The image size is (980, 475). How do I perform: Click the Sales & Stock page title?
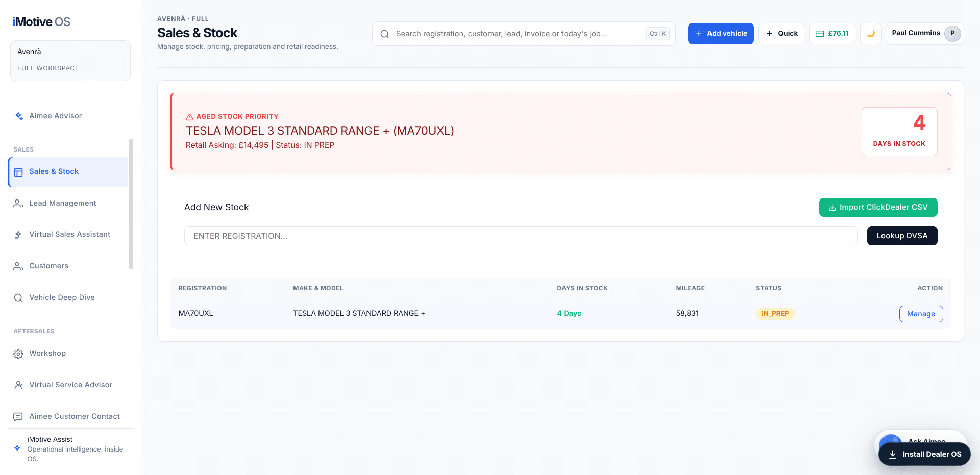coord(198,33)
